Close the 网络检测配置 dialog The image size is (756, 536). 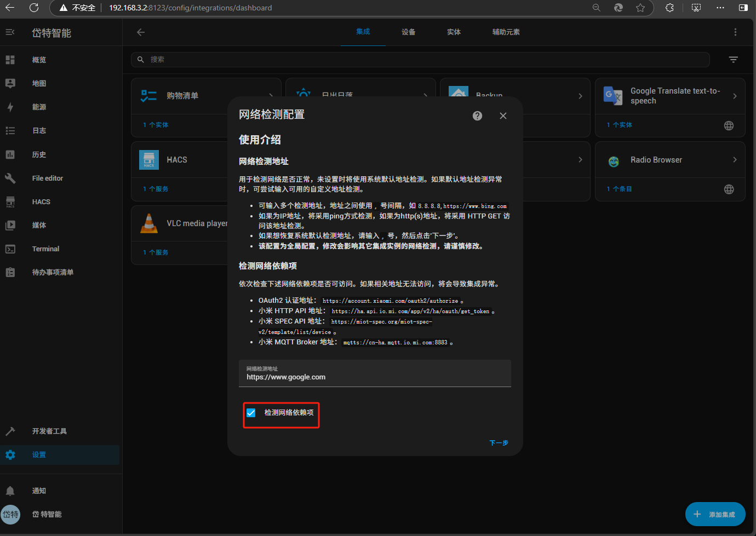[x=503, y=116]
